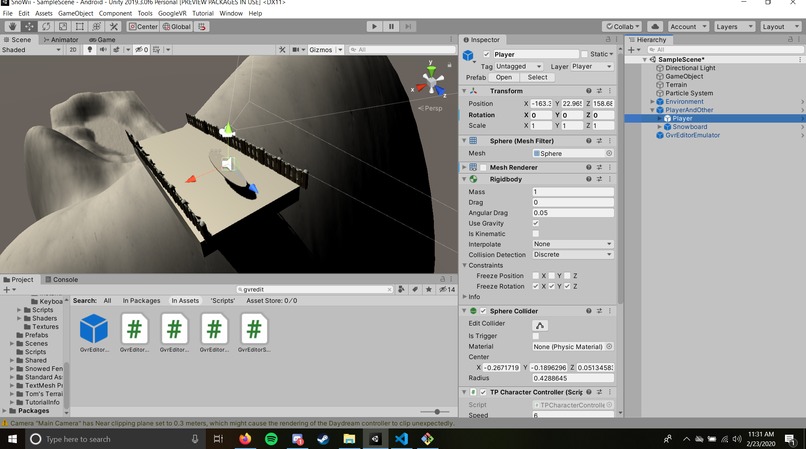Toggle 2D scene view mode
The height and width of the screenshot is (449, 806).
point(73,50)
